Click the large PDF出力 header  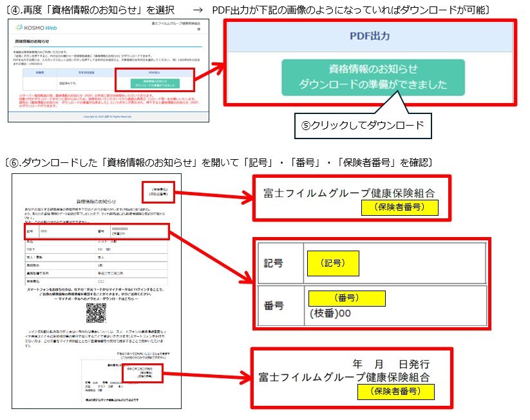tap(369, 36)
